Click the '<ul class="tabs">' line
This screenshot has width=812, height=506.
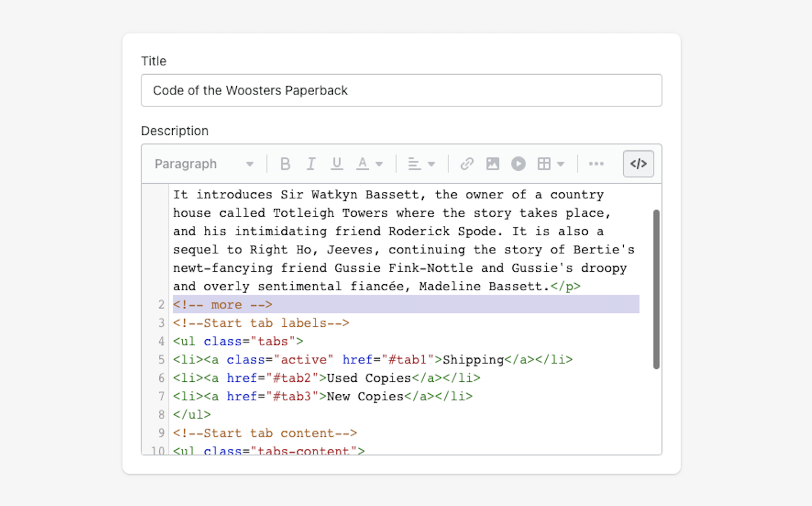point(238,341)
